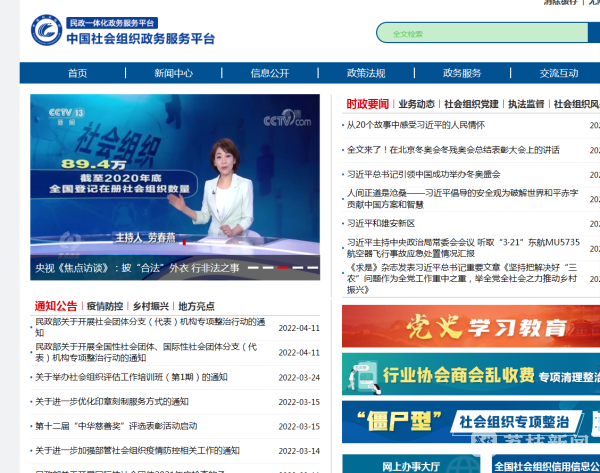Switch to the 执法监督 tab
The width and height of the screenshot is (600, 473).
tap(526, 104)
